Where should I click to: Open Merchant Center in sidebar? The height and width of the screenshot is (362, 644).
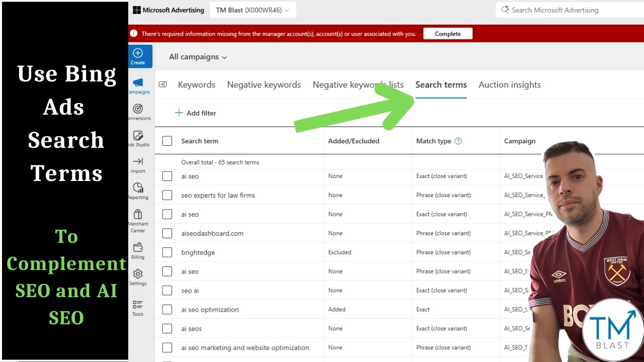tap(138, 221)
